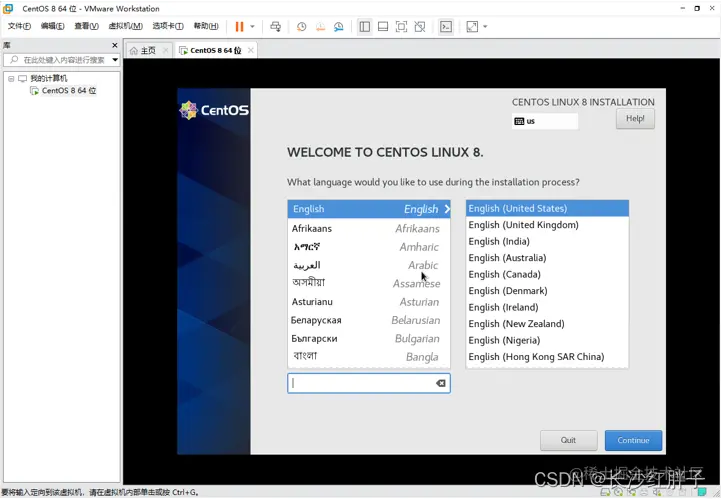Choose English (United Kingdom) locale
721x499 pixels.
547,225
